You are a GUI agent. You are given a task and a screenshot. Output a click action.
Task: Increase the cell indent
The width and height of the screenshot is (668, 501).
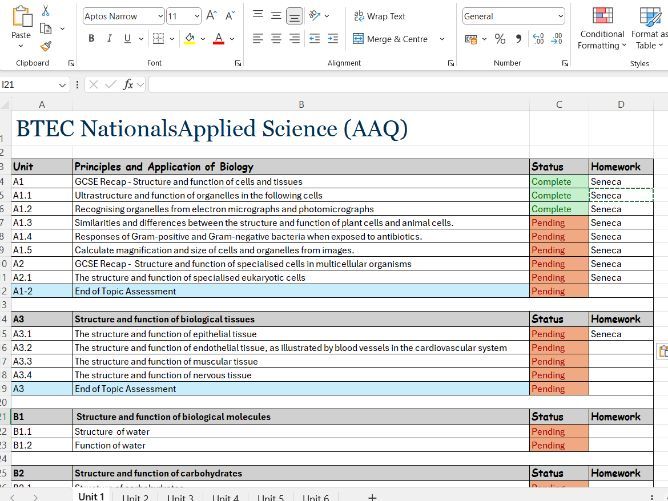click(x=333, y=39)
